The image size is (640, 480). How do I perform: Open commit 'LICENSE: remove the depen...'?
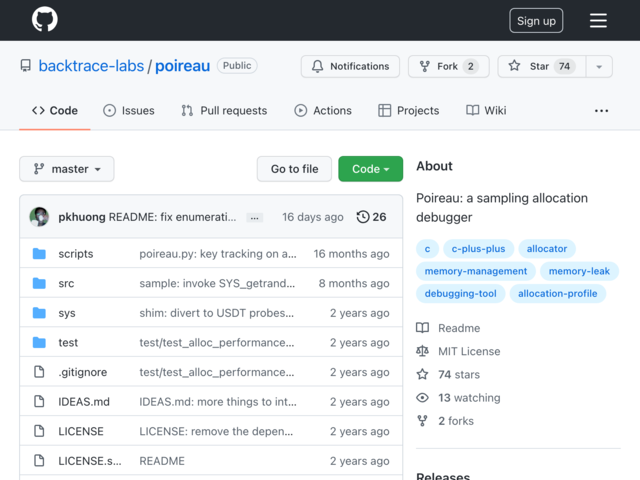coord(216,431)
